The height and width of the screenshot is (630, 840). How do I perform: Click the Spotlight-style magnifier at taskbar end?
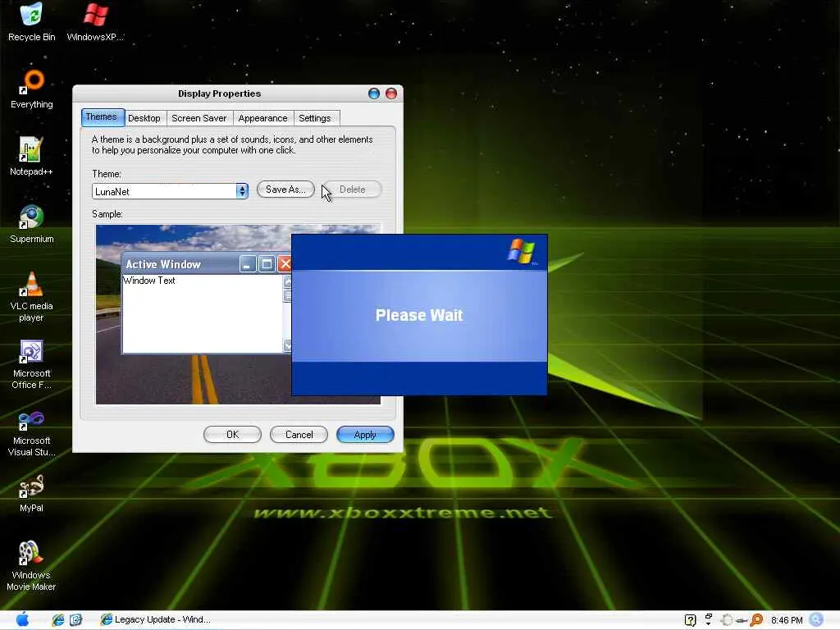click(816, 620)
